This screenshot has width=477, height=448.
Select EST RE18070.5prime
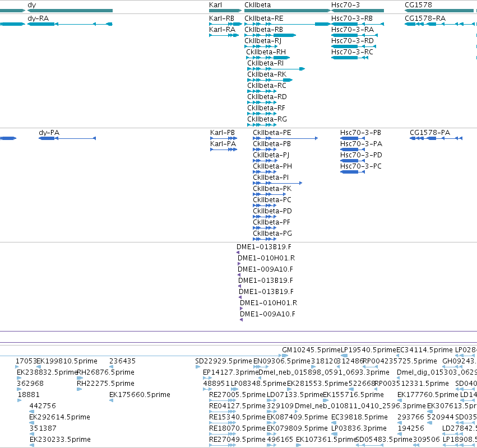click(x=237, y=428)
